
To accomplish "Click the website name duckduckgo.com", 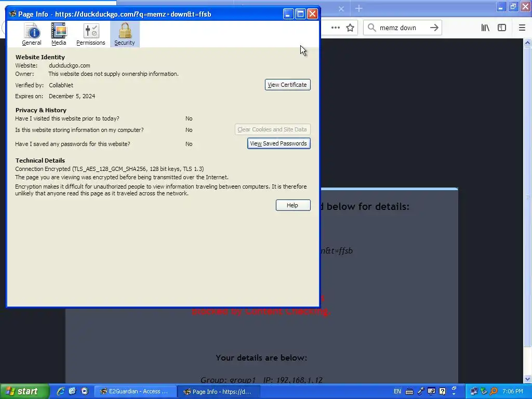I will (x=70, y=65).
